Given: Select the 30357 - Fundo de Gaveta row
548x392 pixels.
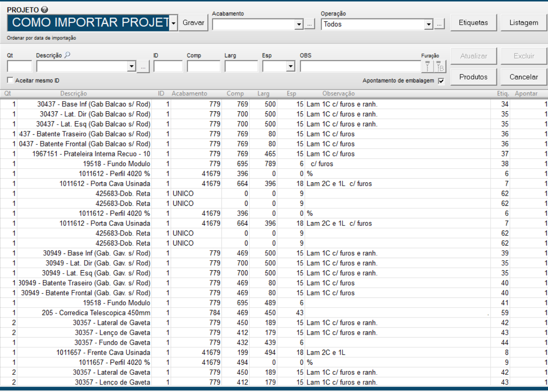Looking at the screenshot, I should (274, 343).
